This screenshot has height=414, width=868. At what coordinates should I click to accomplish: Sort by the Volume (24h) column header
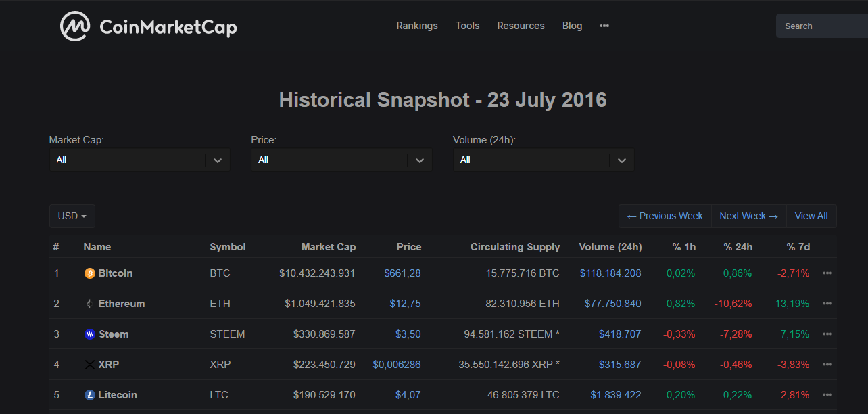pos(610,247)
